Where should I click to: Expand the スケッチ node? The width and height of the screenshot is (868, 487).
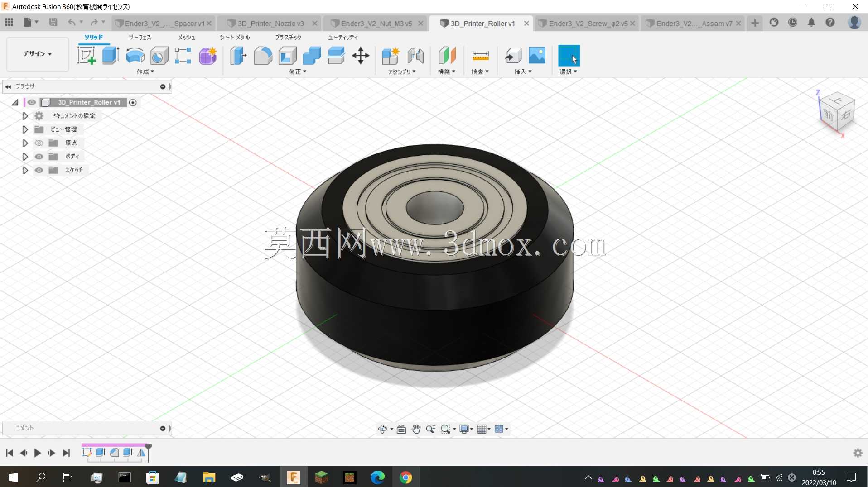tap(25, 170)
